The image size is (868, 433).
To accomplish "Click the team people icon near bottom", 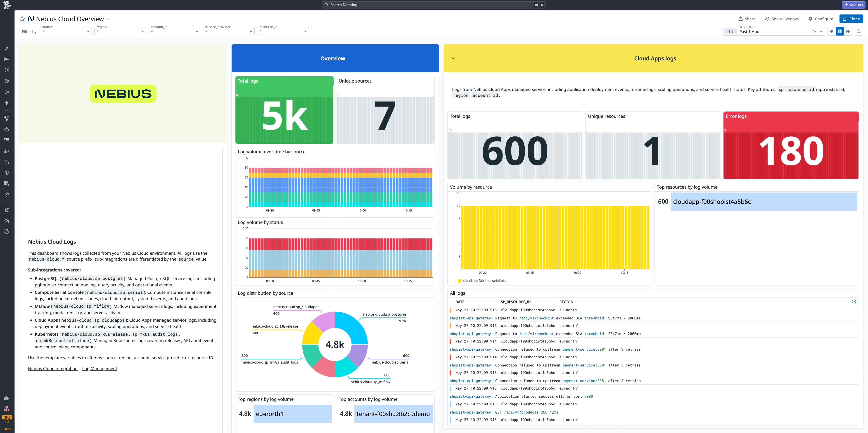I will (7, 408).
